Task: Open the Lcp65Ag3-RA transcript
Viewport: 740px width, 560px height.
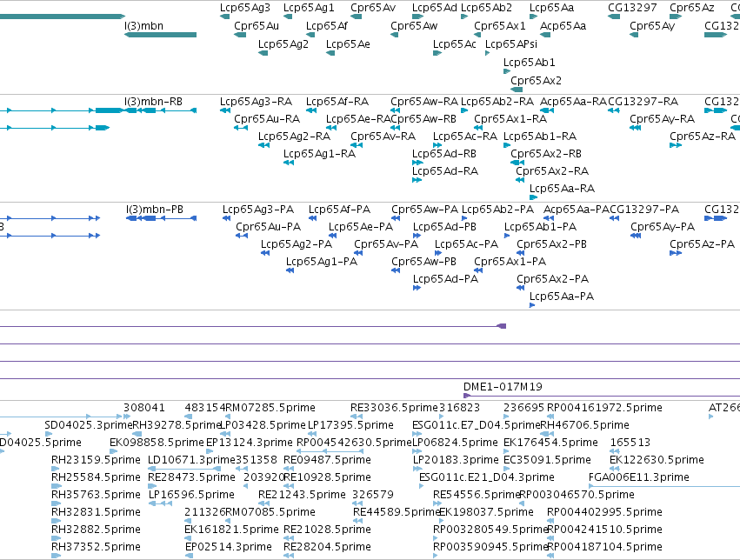Action: [256, 102]
